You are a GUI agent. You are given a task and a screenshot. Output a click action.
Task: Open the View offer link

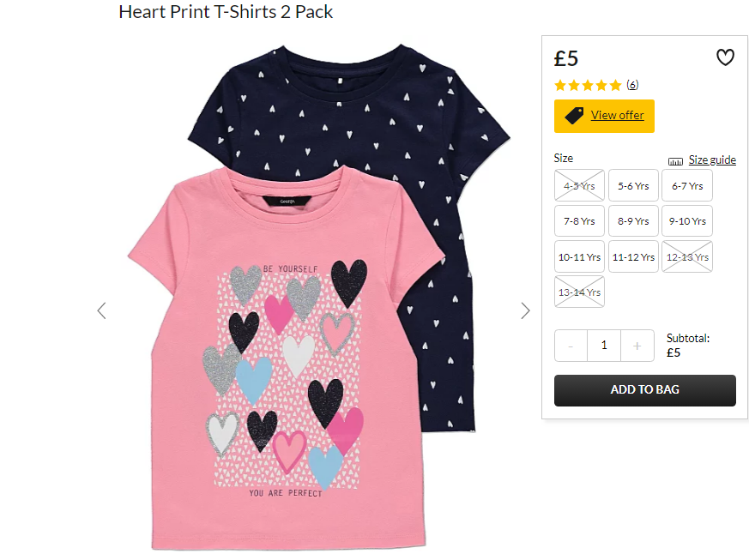617,115
